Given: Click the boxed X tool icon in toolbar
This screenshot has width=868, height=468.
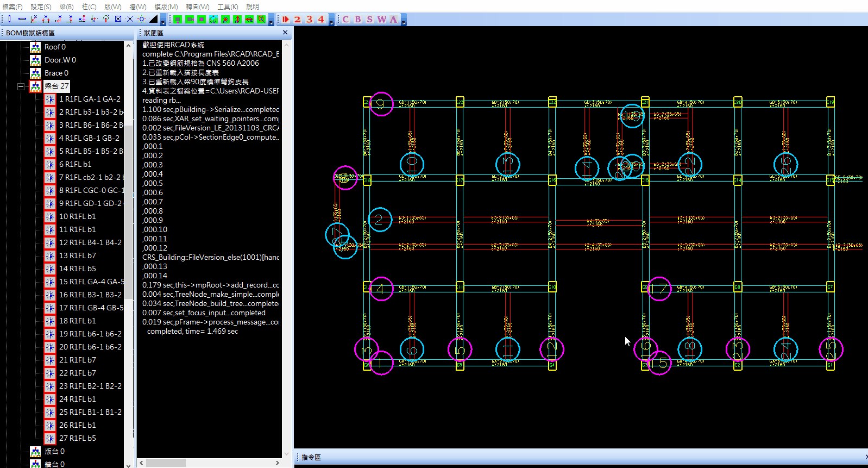Looking at the screenshot, I should (118, 19).
